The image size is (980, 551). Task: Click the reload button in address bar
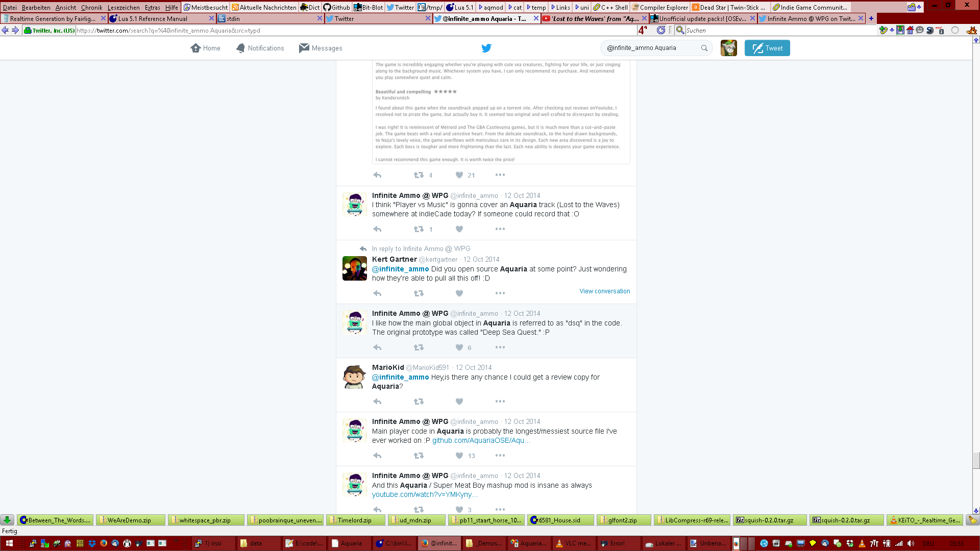661,30
